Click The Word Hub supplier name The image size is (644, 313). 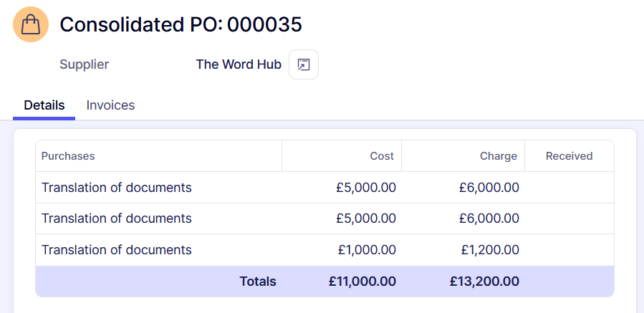pos(239,64)
